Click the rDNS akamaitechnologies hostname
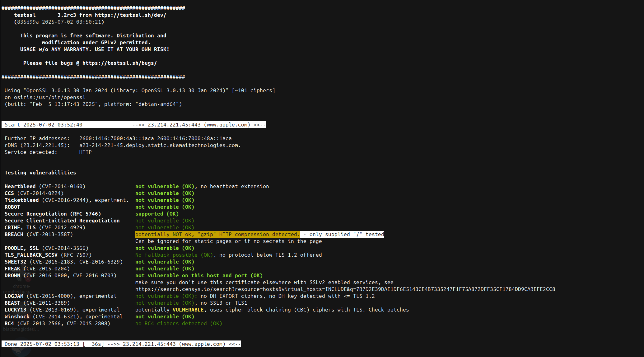The image size is (644, 357). pyautogui.click(x=160, y=145)
